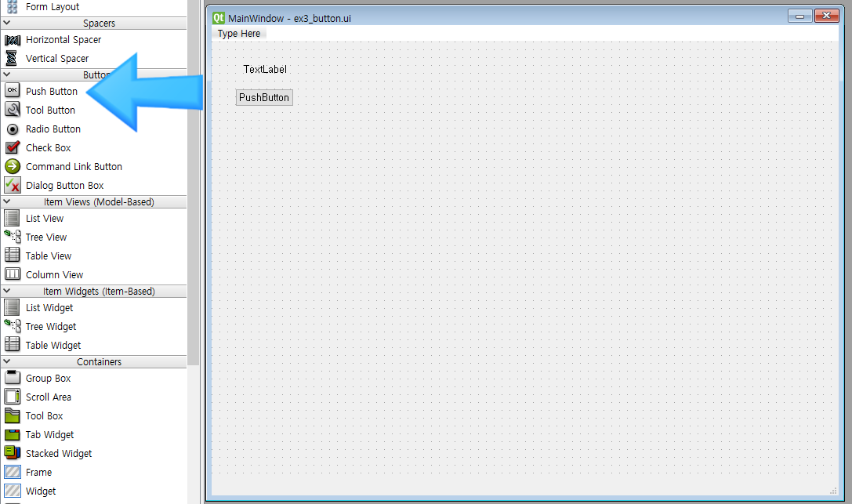
Task: Close the MainWindow form
Action: [826, 16]
